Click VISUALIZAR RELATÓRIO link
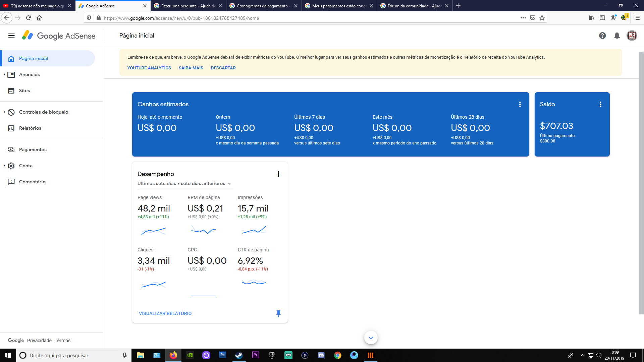The width and height of the screenshot is (644, 362). pyautogui.click(x=165, y=313)
